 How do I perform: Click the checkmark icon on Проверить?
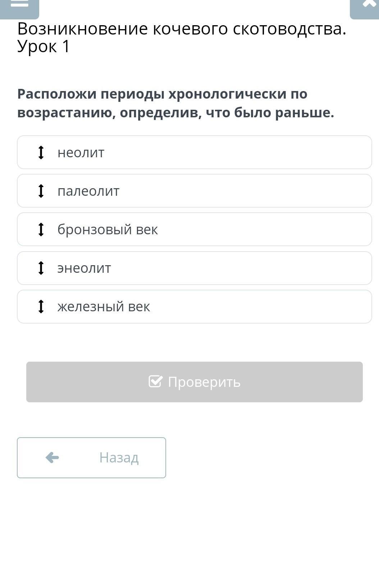(x=155, y=381)
